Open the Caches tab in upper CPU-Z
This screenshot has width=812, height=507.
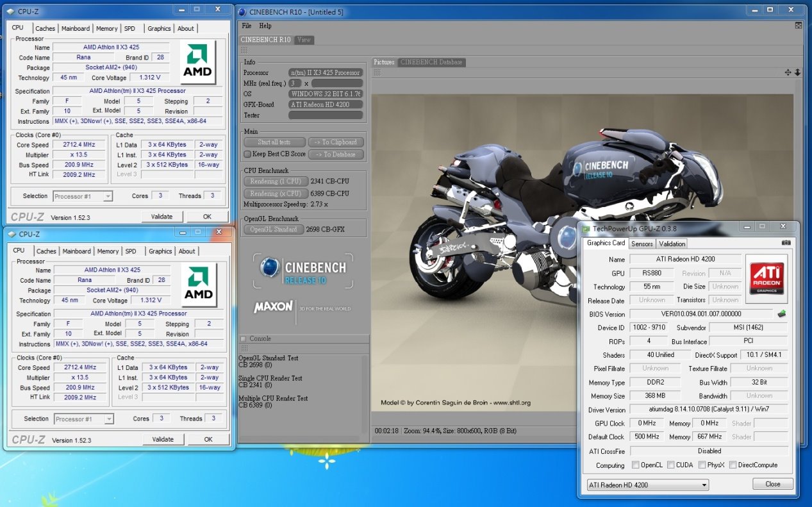(x=45, y=28)
